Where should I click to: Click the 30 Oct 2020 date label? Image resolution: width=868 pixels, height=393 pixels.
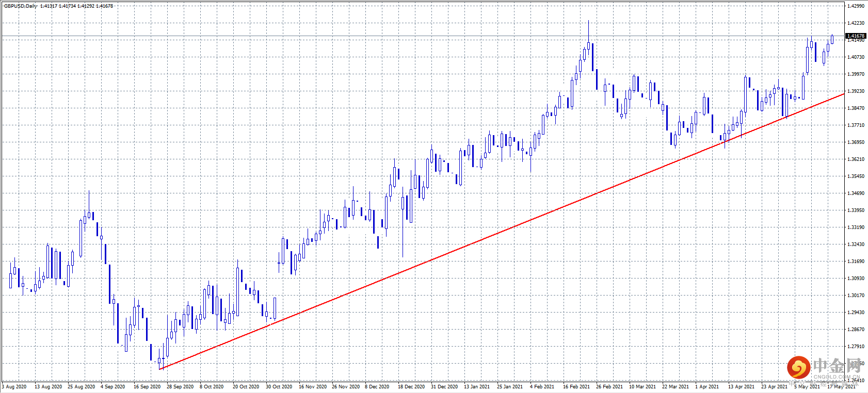click(x=279, y=387)
